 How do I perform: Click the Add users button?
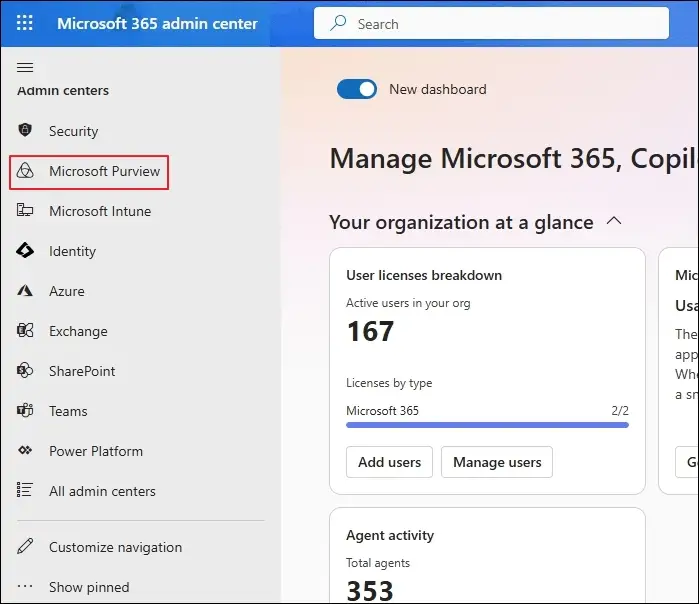(389, 462)
